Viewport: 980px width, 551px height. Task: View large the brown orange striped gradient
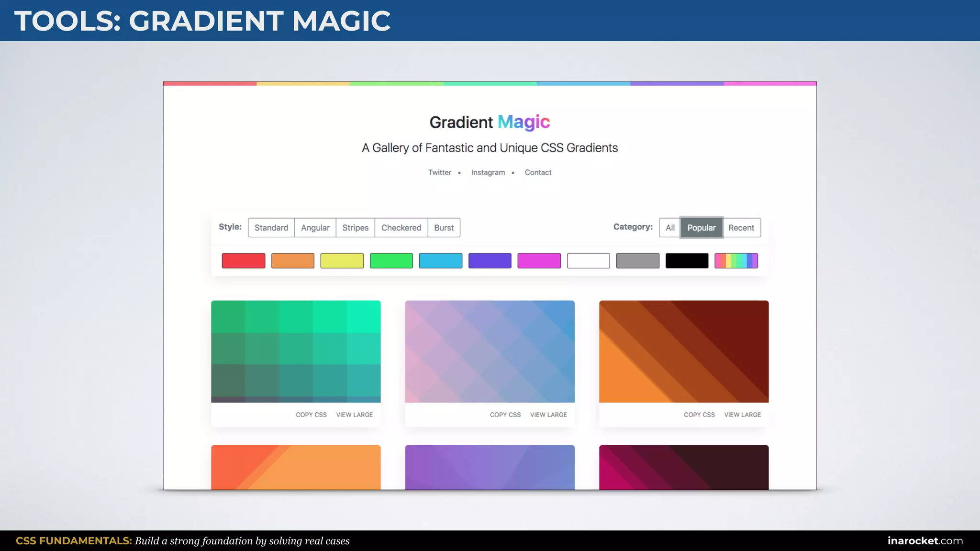pos(742,415)
